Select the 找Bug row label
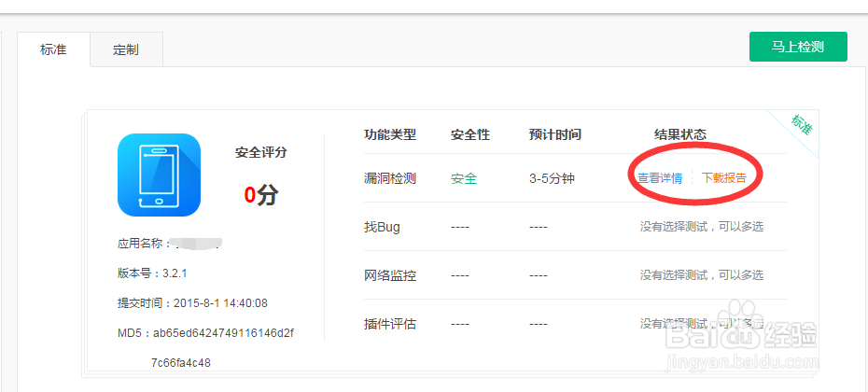 [382, 227]
